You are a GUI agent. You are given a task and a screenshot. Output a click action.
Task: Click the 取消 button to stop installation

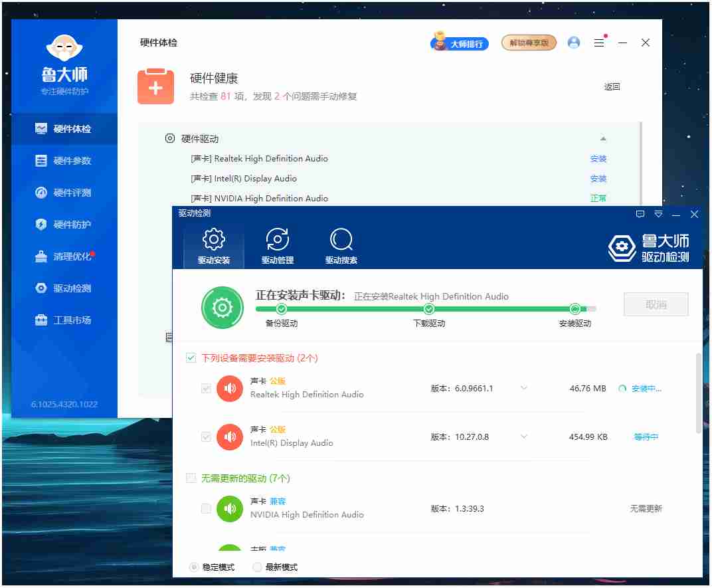click(656, 304)
